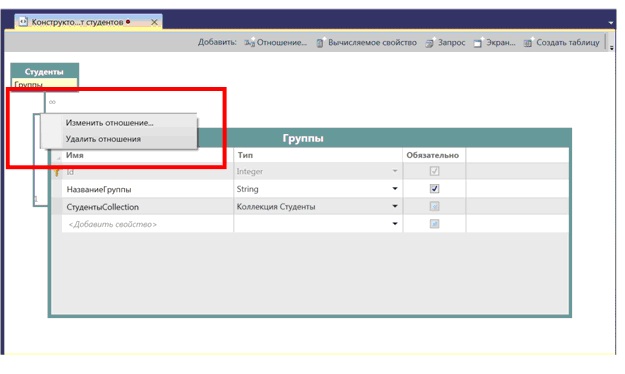Close the Конструкто...т студентов tab
The height and width of the screenshot is (374, 625).
154,22
